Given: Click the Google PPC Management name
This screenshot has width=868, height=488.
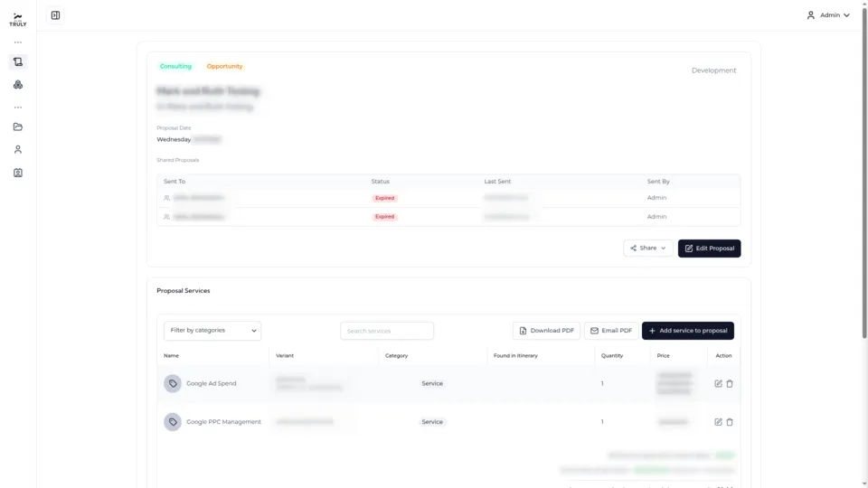Looking at the screenshot, I should tap(223, 422).
